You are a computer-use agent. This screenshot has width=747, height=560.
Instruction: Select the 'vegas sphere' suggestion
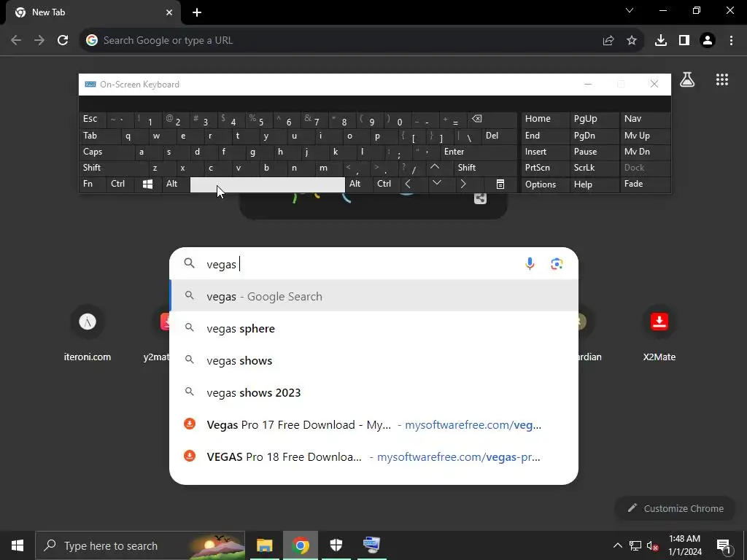[x=374, y=329]
